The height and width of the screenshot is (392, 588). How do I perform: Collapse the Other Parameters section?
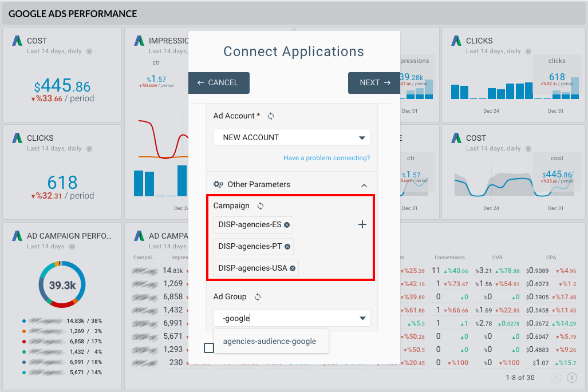click(x=364, y=185)
